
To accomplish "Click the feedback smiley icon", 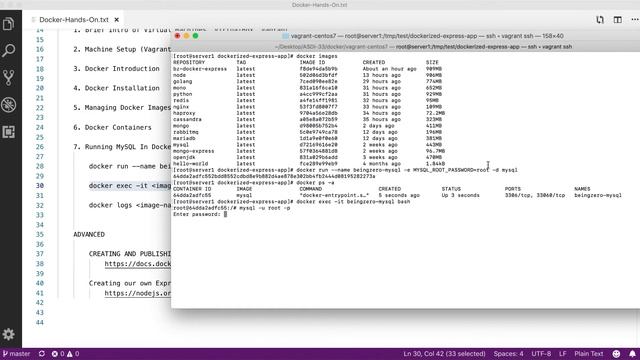I will tap(616, 354).
